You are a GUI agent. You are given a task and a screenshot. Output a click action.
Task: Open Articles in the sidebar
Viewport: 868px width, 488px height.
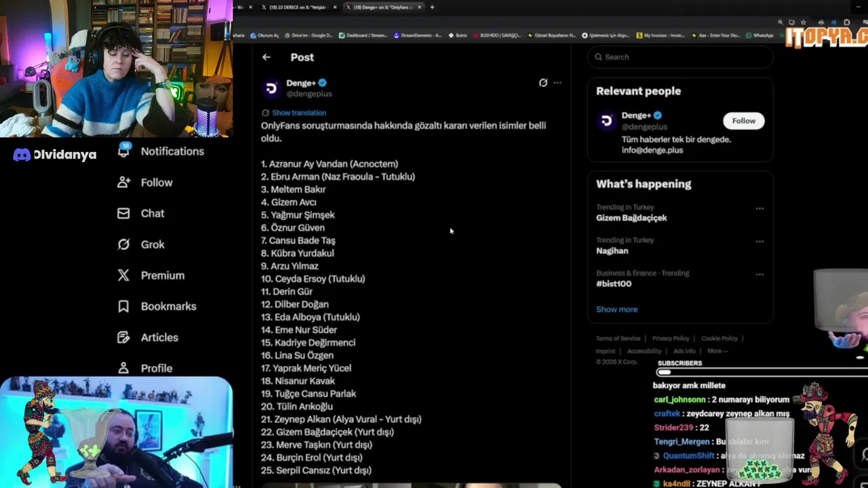(148, 338)
